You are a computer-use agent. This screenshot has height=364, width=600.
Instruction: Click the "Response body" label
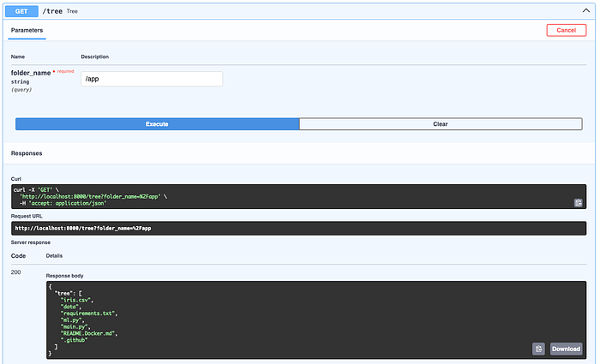(x=64, y=276)
